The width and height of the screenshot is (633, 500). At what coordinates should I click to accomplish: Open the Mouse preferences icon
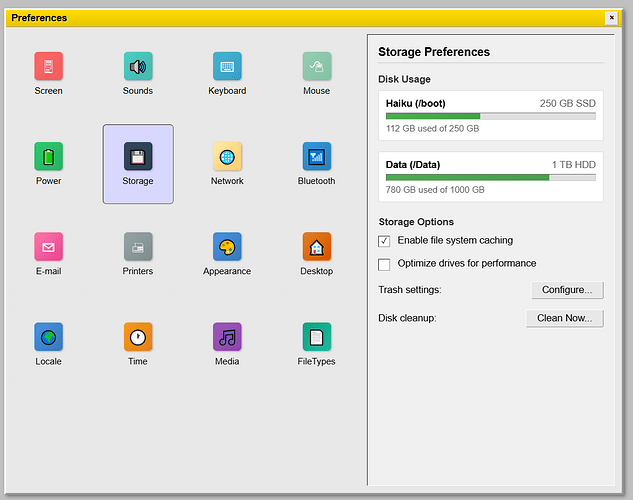317,66
